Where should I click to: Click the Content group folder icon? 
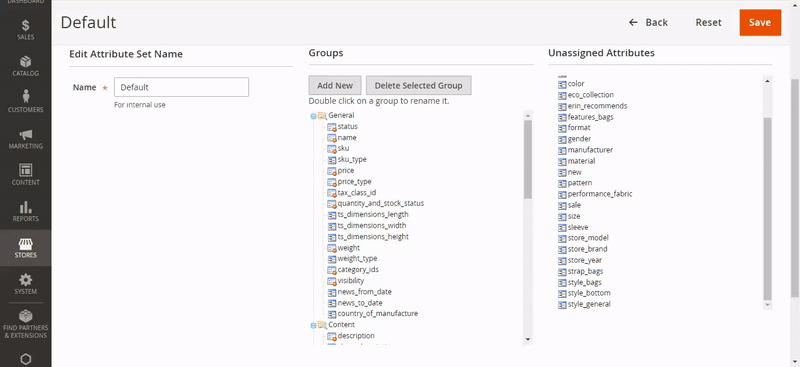click(322, 325)
